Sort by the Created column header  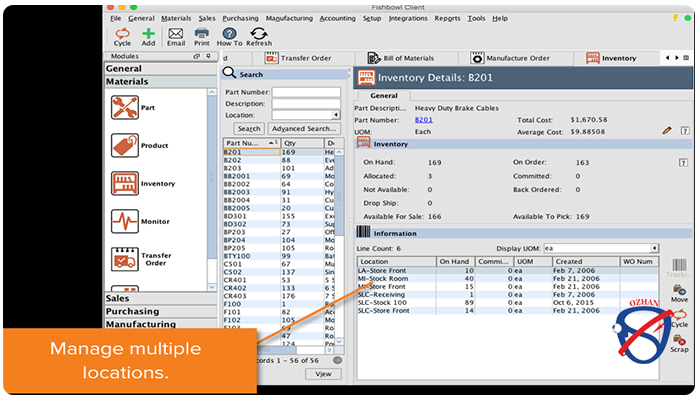586,262
